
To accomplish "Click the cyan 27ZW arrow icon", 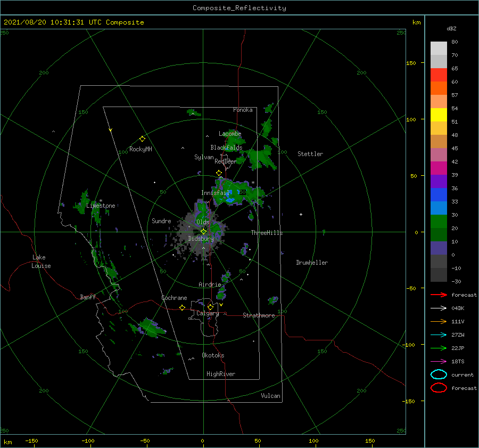I will tap(439, 335).
